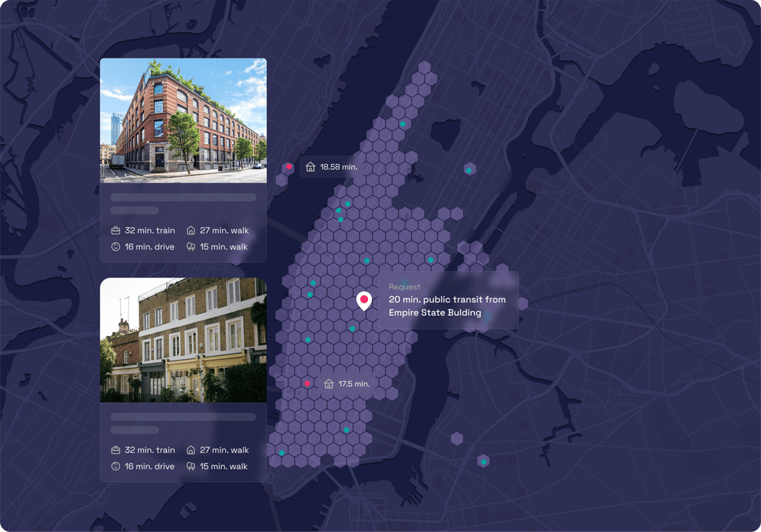Click the trees icon next to 15 min. walk
The height and width of the screenshot is (532, 761).
[191, 247]
